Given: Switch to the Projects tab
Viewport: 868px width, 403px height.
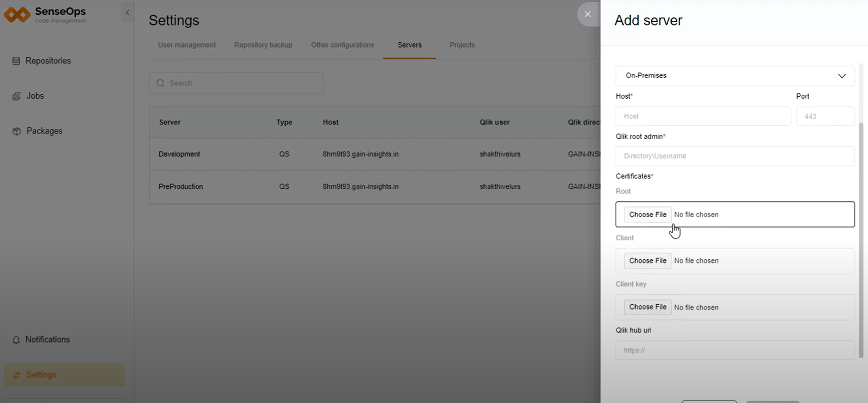Looking at the screenshot, I should click(462, 45).
